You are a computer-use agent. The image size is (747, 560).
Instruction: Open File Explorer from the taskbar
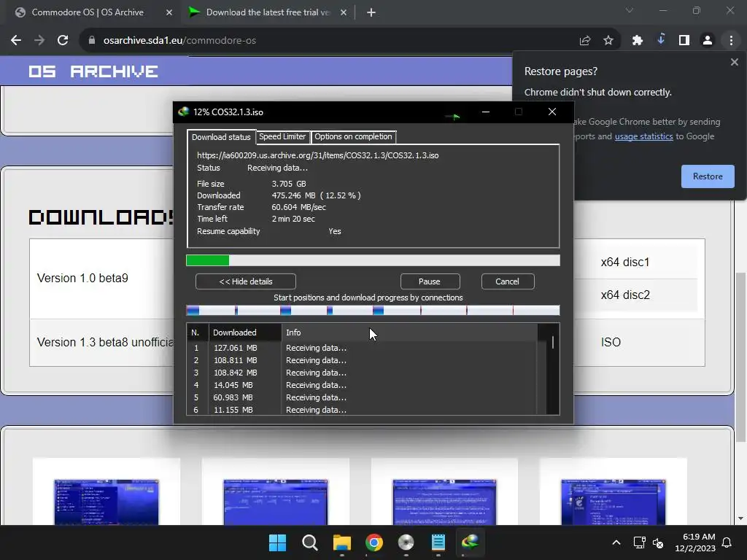pos(341,542)
